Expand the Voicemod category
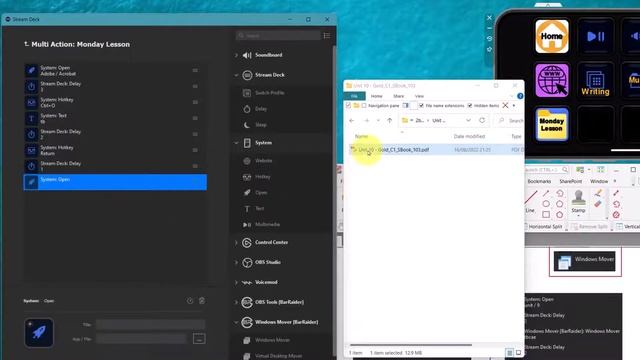This screenshot has height=360, width=640. pyautogui.click(x=236, y=282)
